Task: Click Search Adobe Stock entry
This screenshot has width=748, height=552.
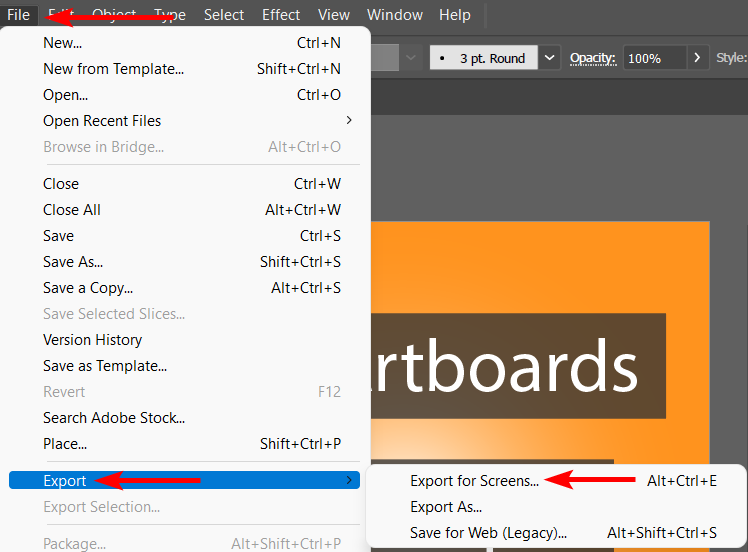Action: (114, 418)
